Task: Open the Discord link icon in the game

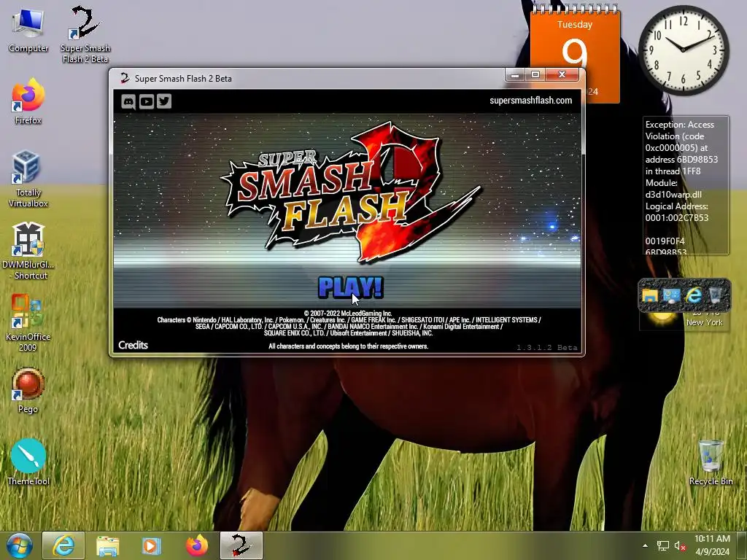Action: click(128, 101)
